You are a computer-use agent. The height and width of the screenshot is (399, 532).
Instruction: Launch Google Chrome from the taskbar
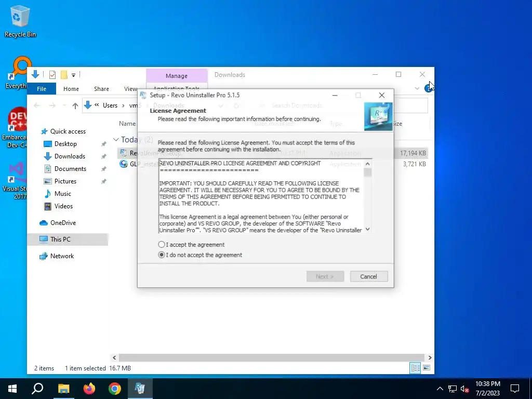115,389
